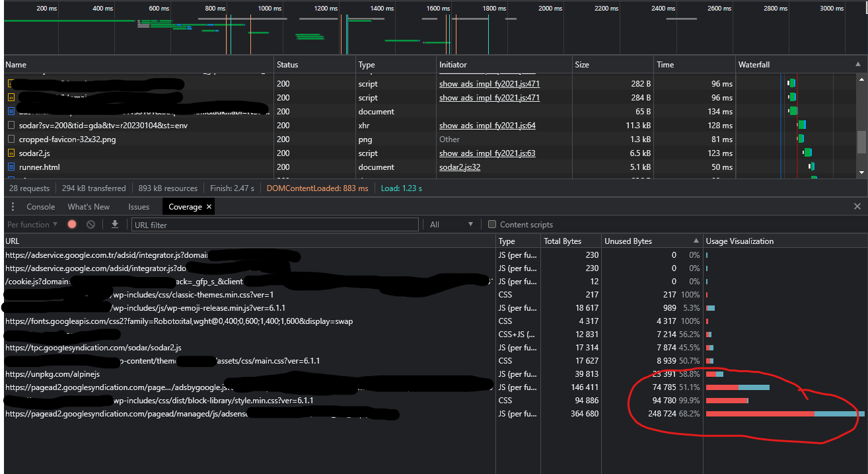Viewport: 868px width, 474px height.
Task: Open the All type filter dropdown
Action: click(452, 225)
